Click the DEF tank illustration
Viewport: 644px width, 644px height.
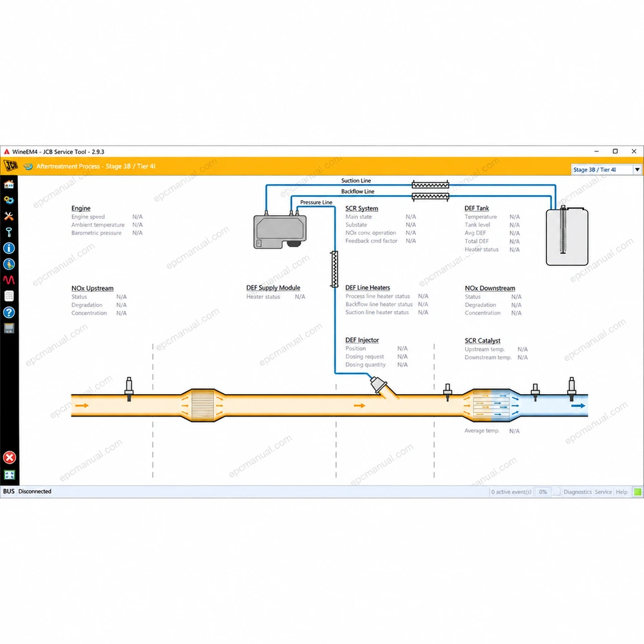point(567,236)
